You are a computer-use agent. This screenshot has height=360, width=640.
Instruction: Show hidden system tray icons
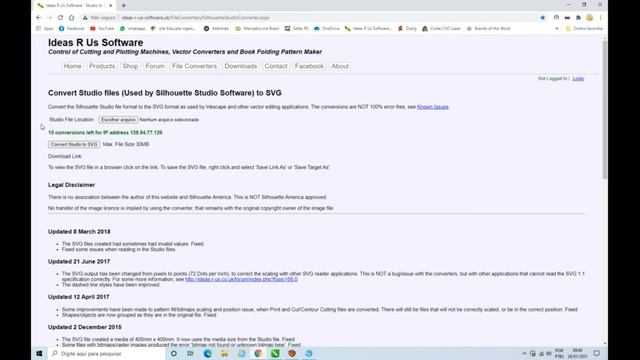524,353
